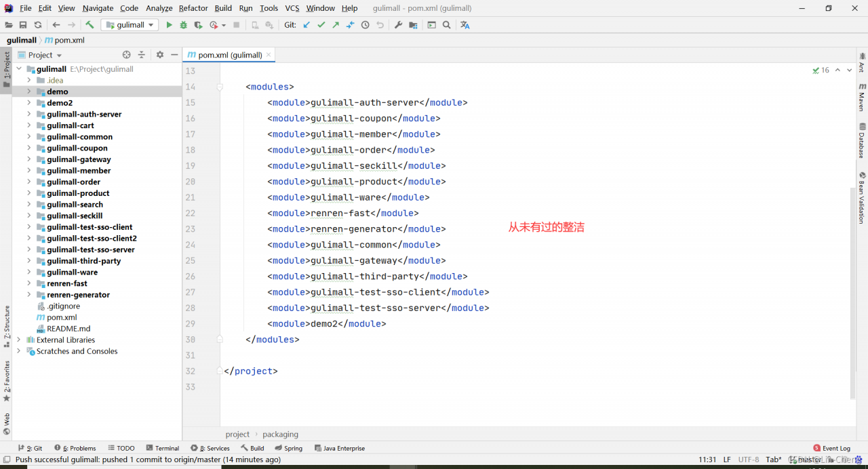Click the Debug bug icon
Image resolution: width=868 pixels, height=469 pixels.
click(x=184, y=25)
